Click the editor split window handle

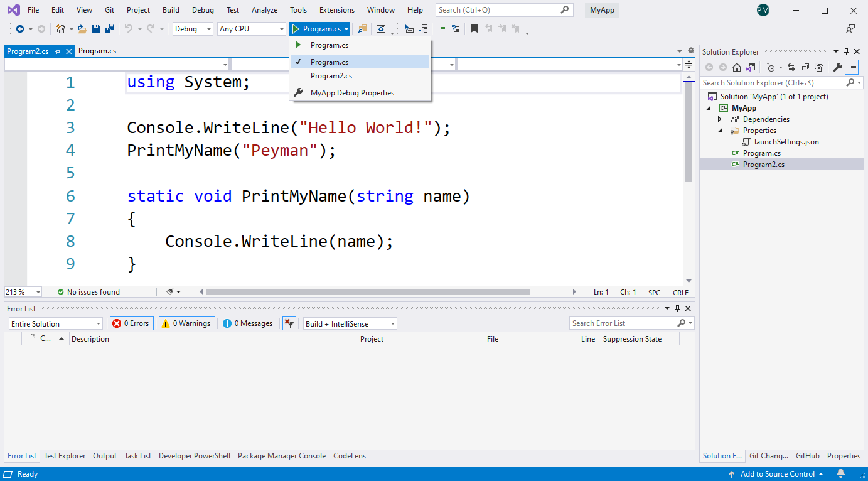coord(689,64)
